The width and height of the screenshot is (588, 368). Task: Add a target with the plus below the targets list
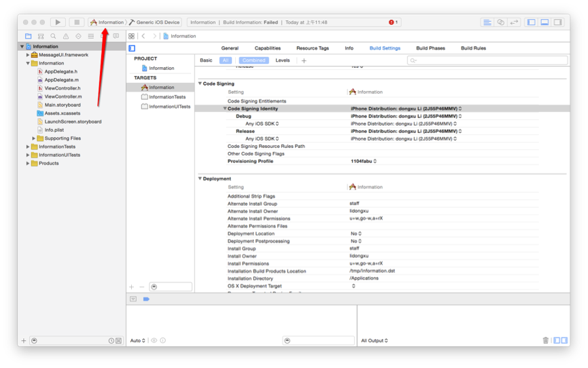click(x=132, y=287)
